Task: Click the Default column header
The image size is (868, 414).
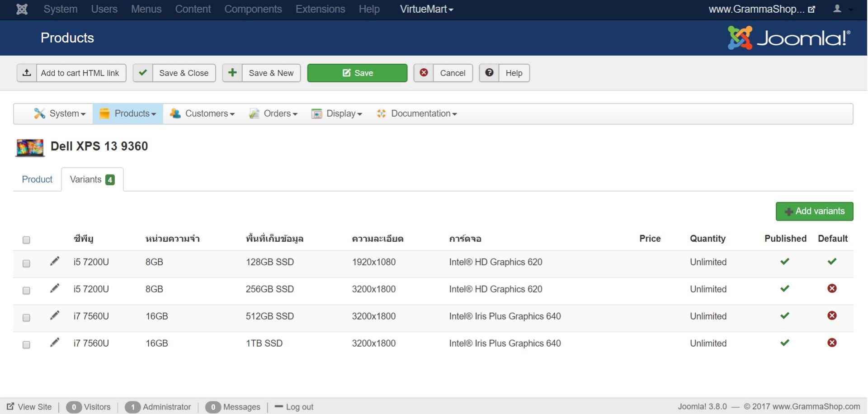Action: click(833, 239)
